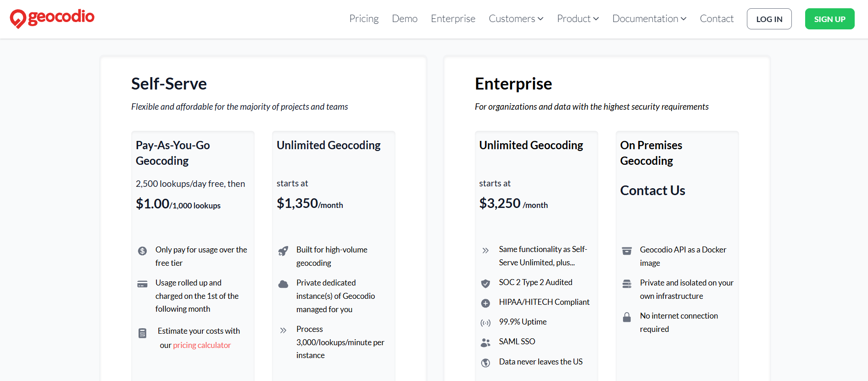Viewport: 868px width, 381px height.
Task: Go to the Enterprise nav link
Action: [453, 19]
